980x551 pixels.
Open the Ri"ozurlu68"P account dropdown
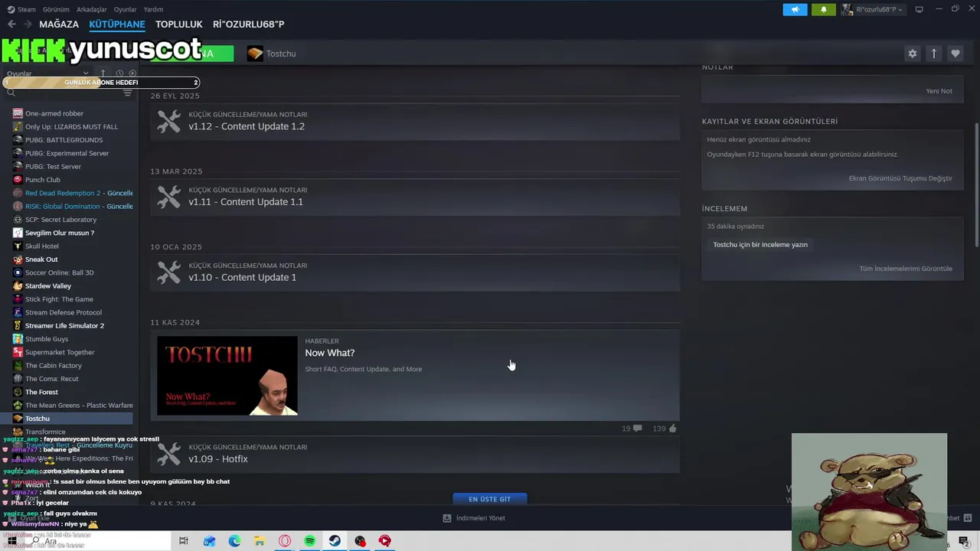pyautogui.click(x=874, y=9)
